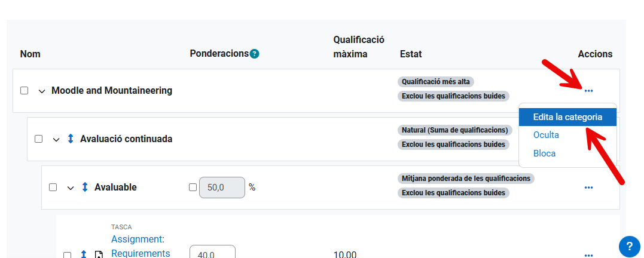644x258 pixels.
Task: Open actions menu for Moodle and Mountaineering
Action: pyautogui.click(x=588, y=91)
